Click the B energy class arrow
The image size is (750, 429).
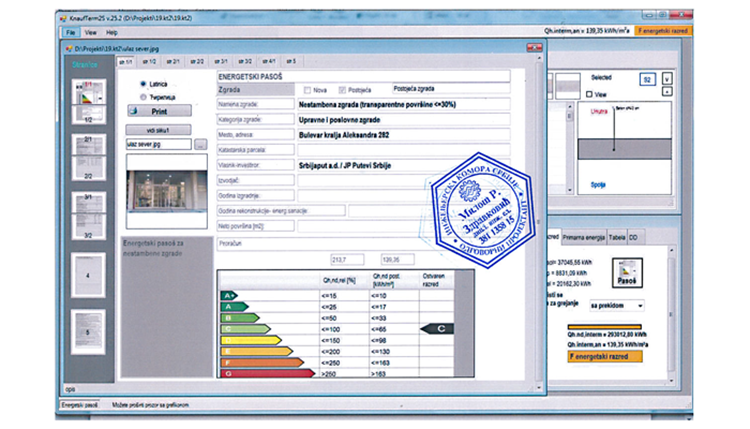pyautogui.click(x=240, y=318)
